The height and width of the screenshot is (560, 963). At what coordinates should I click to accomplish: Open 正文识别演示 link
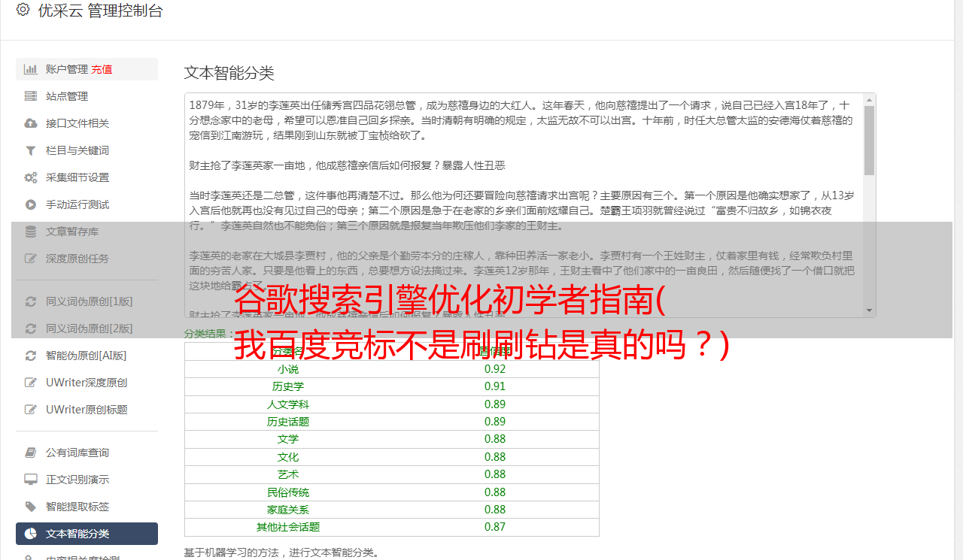click(x=87, y=480)
